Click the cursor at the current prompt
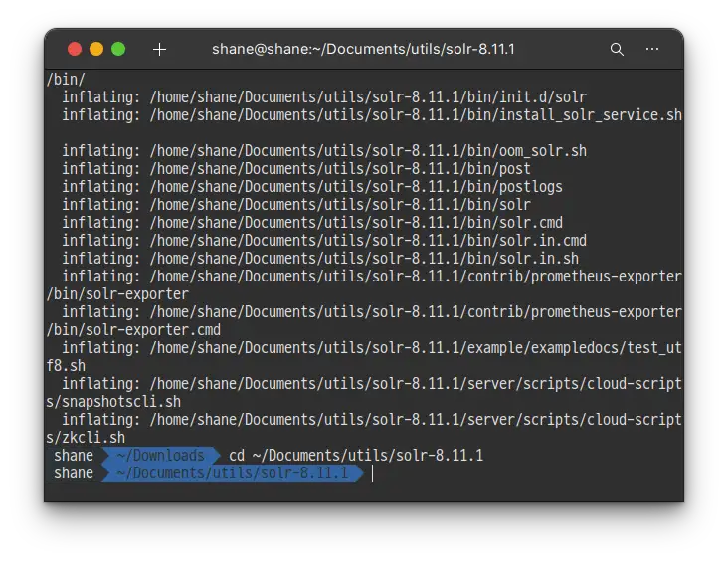The height and width of the screenshot is (562, 728). pyautogui.click(x=372, y=473)
